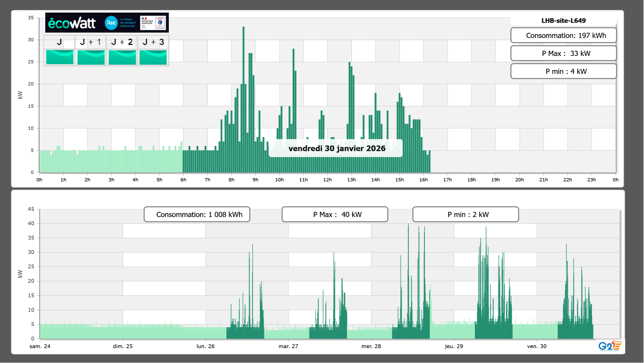Click the J + 1 green signal icon

click(x=91, y=57)
